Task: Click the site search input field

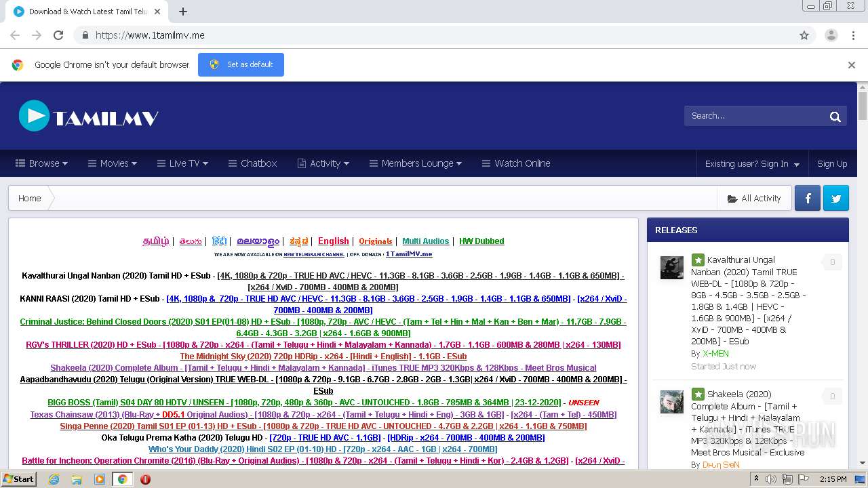Action: pos(754,116)
